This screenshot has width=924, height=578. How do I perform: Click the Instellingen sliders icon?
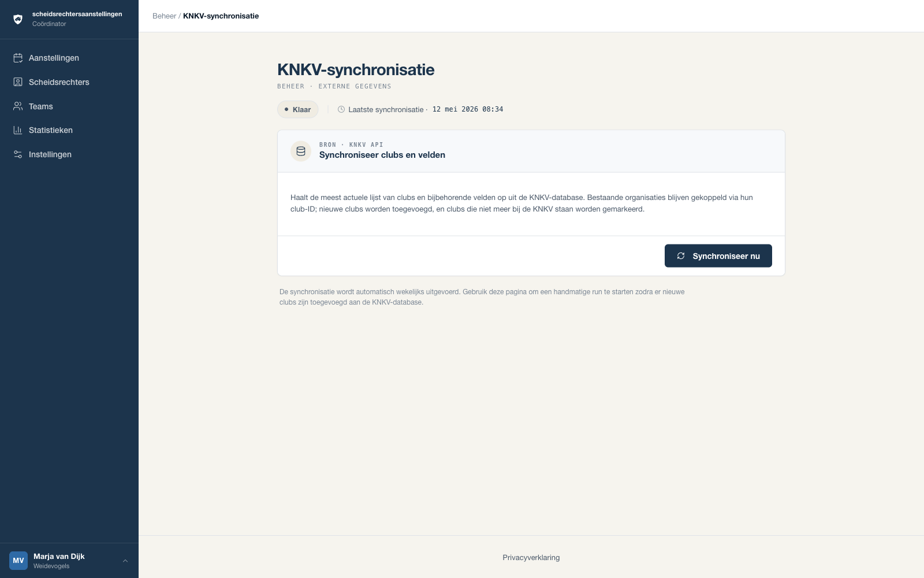[18, 154]
